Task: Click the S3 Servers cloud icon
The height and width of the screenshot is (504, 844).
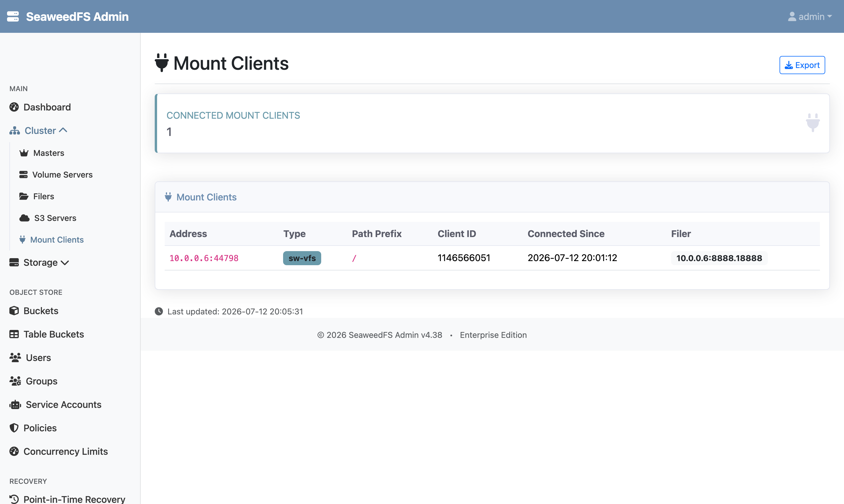Action: click(24, 218)
